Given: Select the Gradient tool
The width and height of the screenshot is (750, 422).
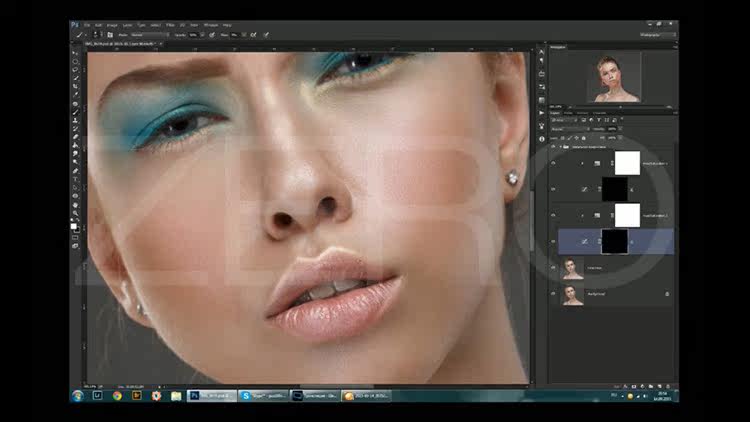Looking at the screenshot, I should [x=75, y=145].
